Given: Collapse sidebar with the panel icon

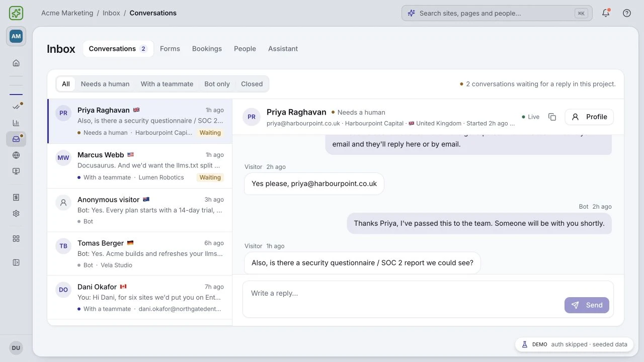Looking at the screenshot, I should pyautogui.click(x=16, y=262).
